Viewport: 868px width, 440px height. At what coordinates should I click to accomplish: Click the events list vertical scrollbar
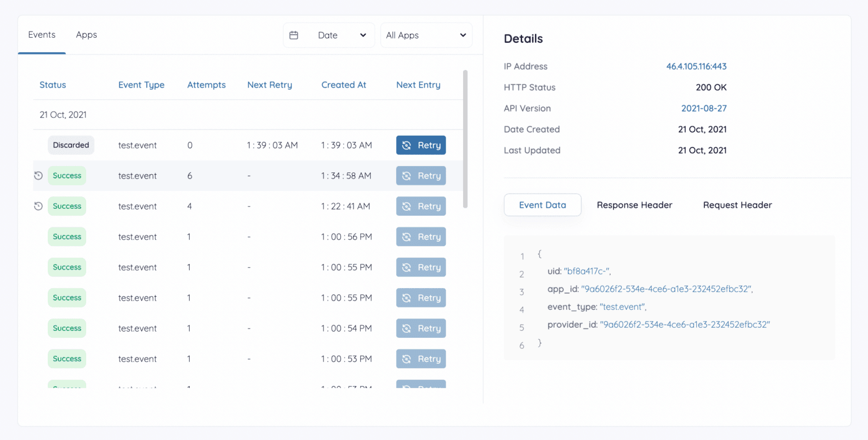tap(466, 139)
